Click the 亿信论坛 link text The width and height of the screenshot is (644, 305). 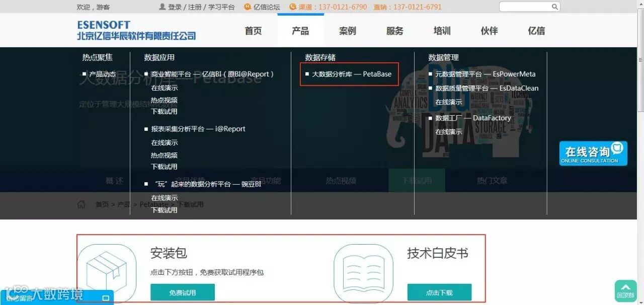coord(267,7)
